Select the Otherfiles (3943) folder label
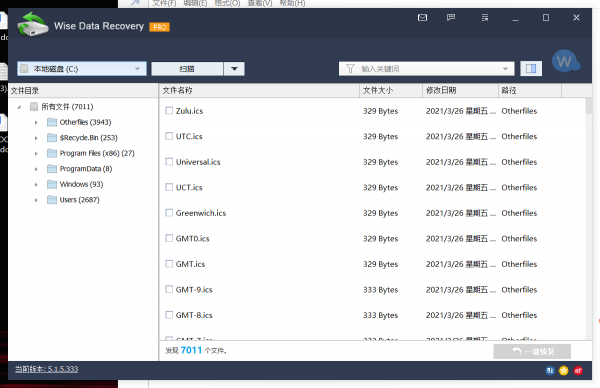600x388 pixels. coord(85,122)
